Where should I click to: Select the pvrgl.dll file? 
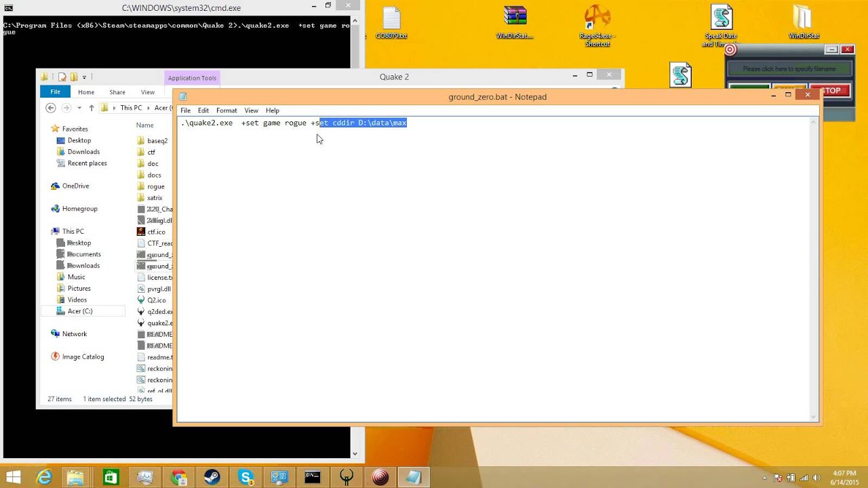(x=159, y=289)
